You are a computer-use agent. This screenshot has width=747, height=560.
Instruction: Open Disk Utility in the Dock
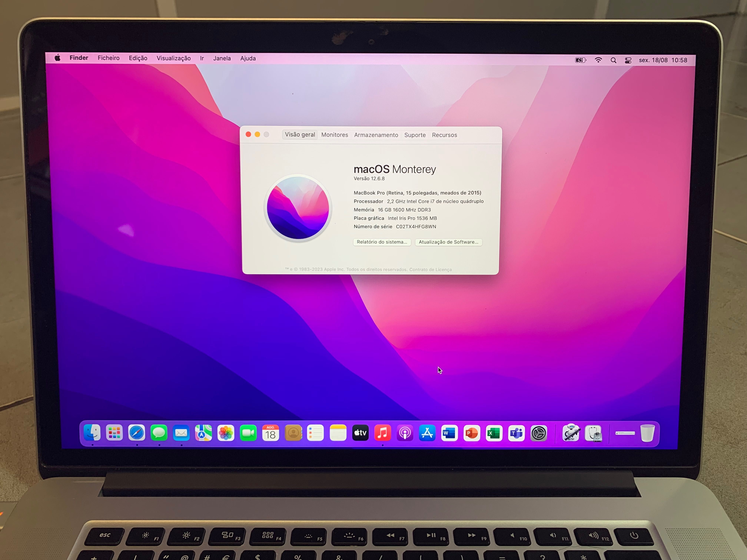coord(593,433)
